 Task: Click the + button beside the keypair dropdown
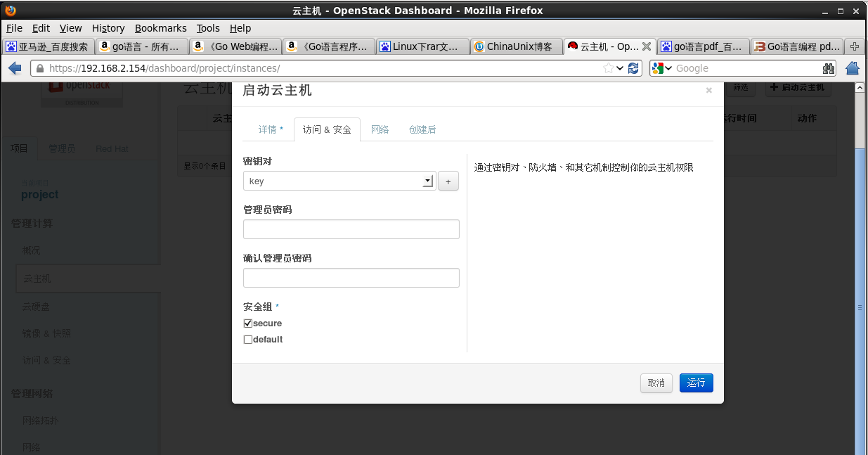(448, 181)
